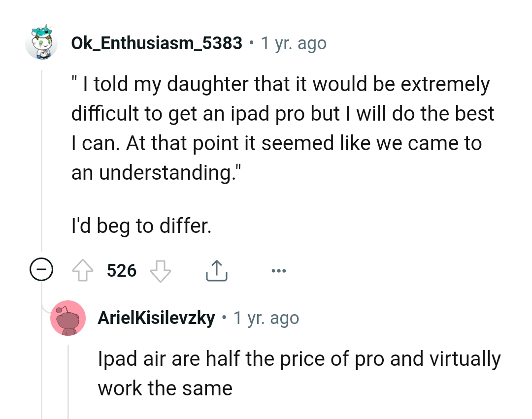This screenshot has height=419, width=532.
Task: Open the three-dot menu for more comment actions
Action: click(279, 270)
